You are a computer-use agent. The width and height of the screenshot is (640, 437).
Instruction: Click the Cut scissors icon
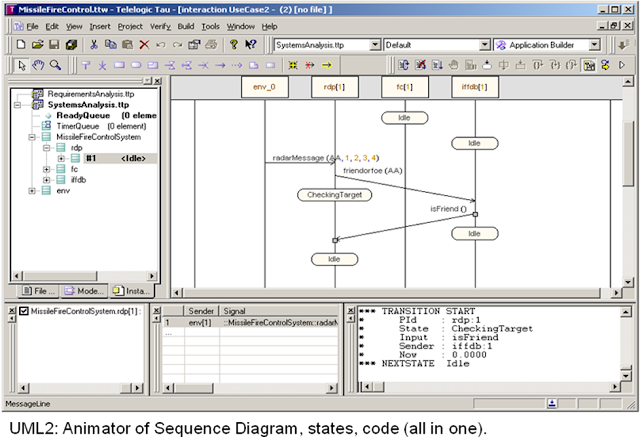(94, 44)
